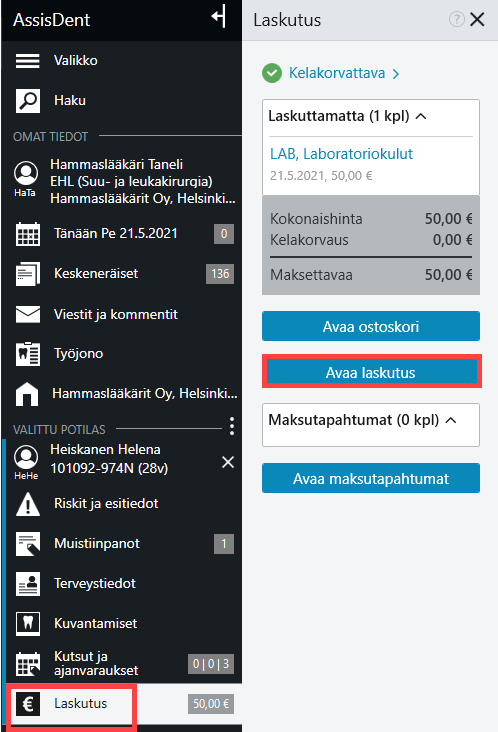Screen dimensions: 498x732
Task: Open the Valikko hamburger menu icon
Action: pyautogui.click(x=28, y=61)
